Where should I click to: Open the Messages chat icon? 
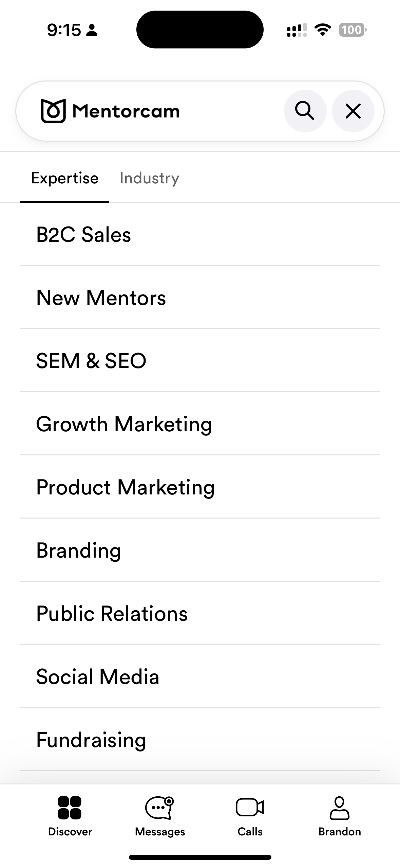pos(160,808)
